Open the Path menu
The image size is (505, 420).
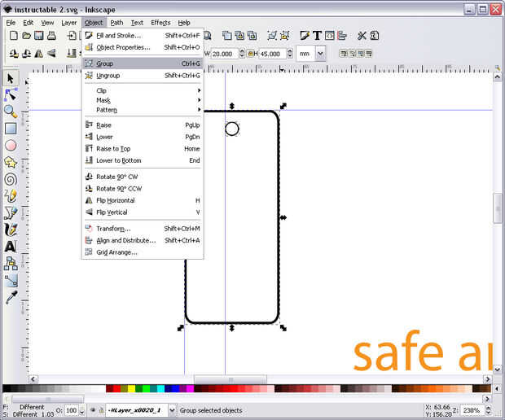point(116,23)
